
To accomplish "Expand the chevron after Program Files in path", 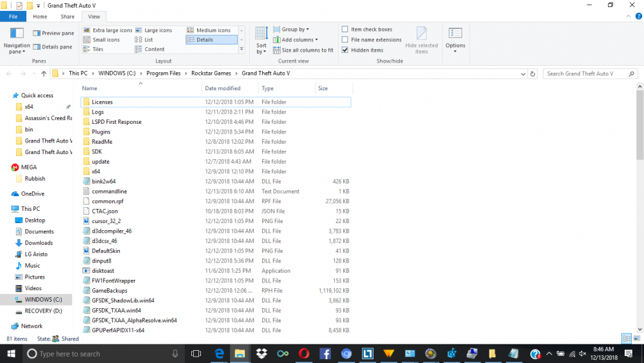I will click(186, 73).
